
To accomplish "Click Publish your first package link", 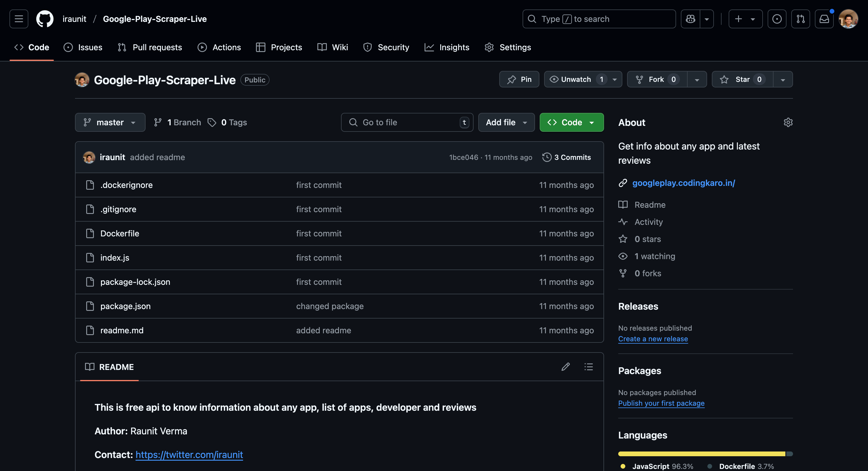I will [x=661, y=403].
